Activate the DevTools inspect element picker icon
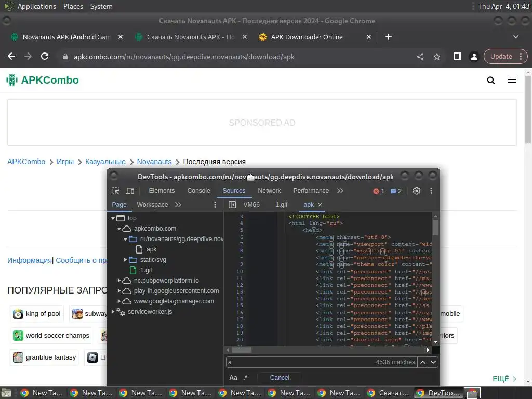 point(115,191)
